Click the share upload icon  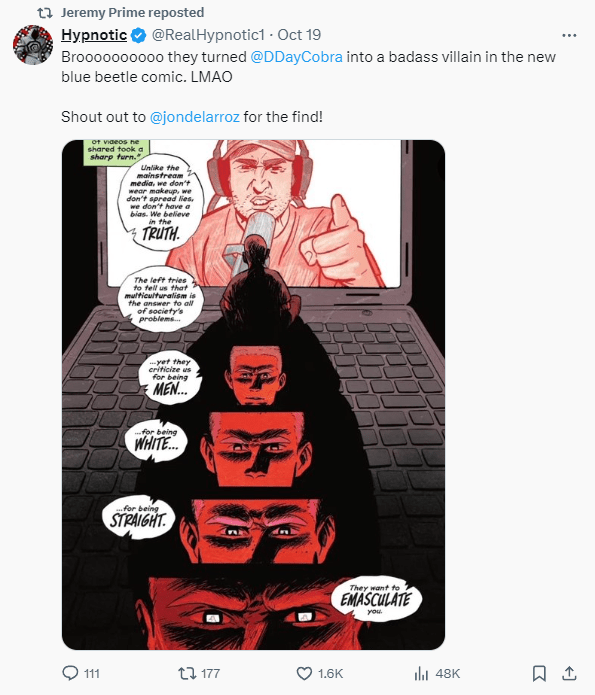tap(569, 673)
